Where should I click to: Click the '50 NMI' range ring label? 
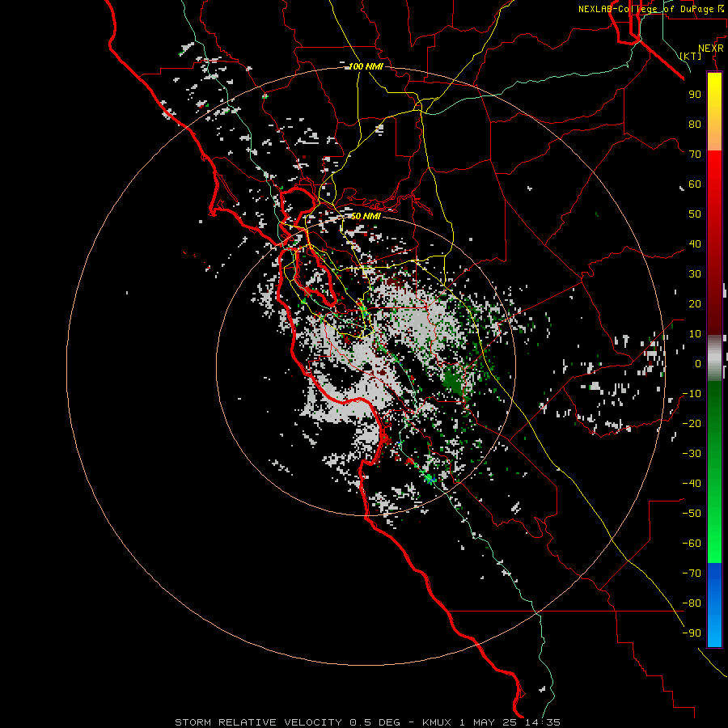click(366, 216)
